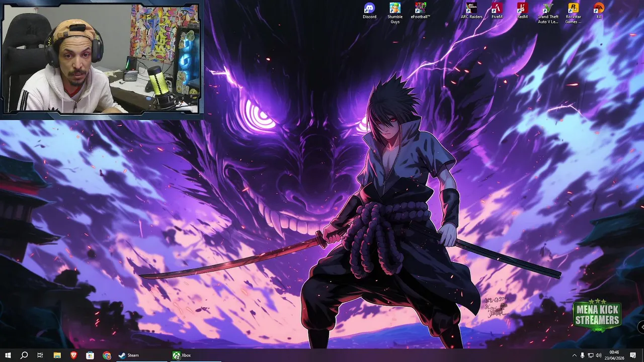Open Microsoft Store from the taskbar
Image resolution: width=644 pixels, height=362 pixels.
point(90,355)
